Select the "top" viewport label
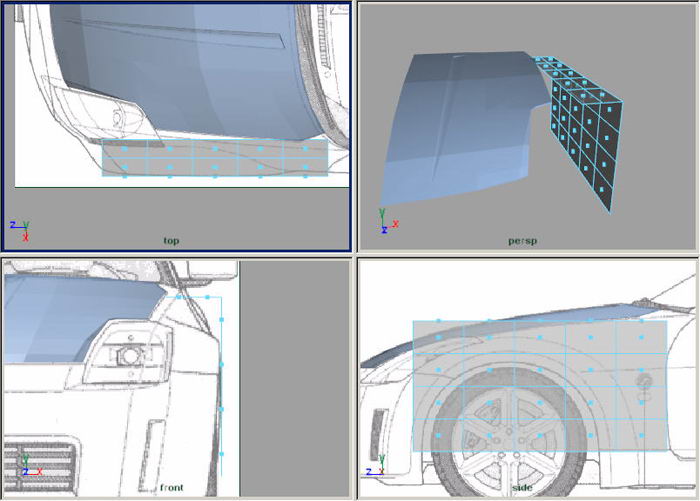The height and width of the screenshot is (501, 700). click(171, 241)
